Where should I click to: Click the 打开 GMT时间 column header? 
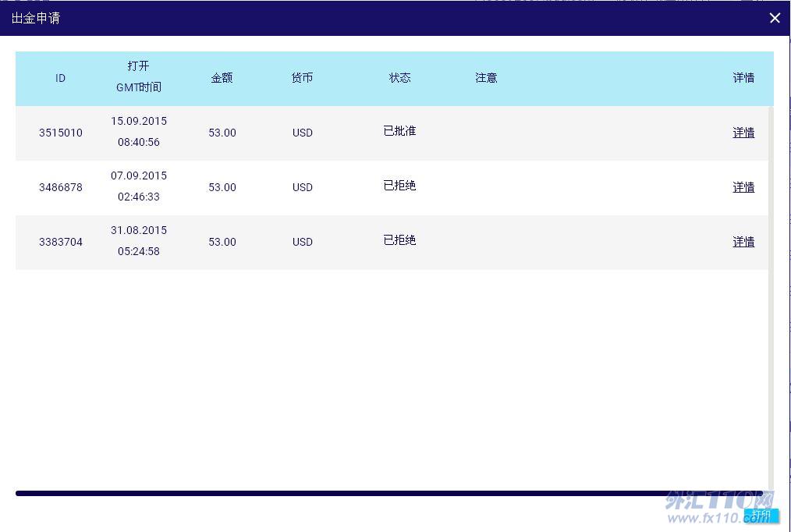[139, 77]
